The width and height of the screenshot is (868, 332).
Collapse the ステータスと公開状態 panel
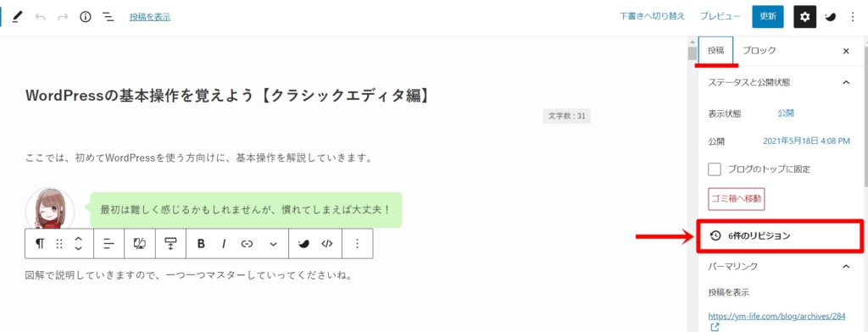coord(846,82)
